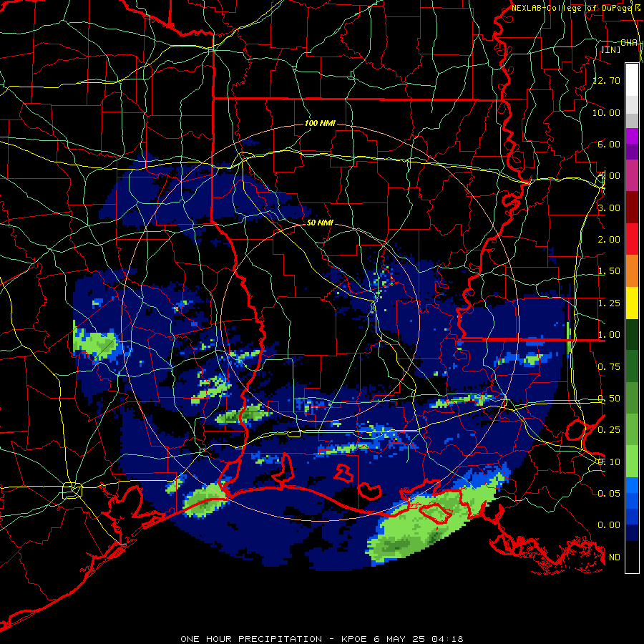Click the 10.00 legend value
Image resolution: width=644 pixels, height=644 pixels.
click(x=606, y=112)
